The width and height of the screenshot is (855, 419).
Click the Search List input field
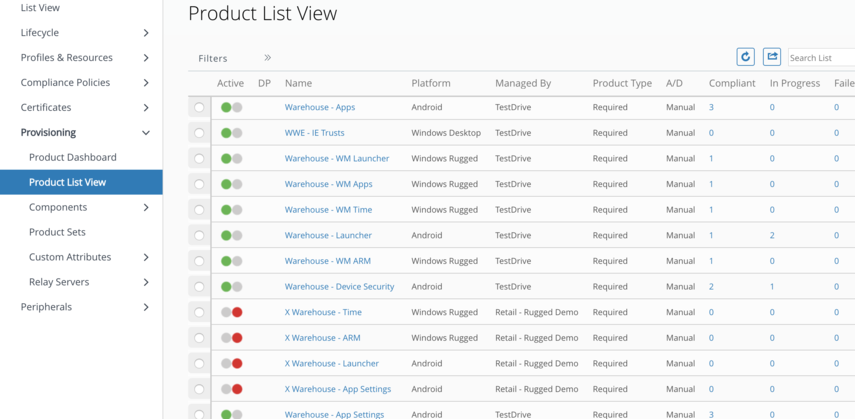click(820, 58)
